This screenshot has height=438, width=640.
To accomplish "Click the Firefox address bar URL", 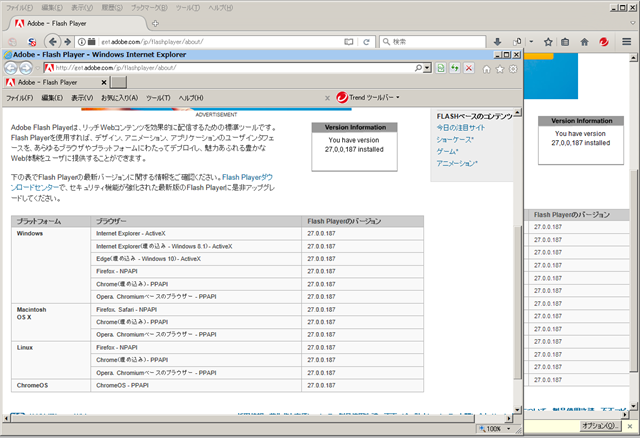I will click(x=220, y=42).
